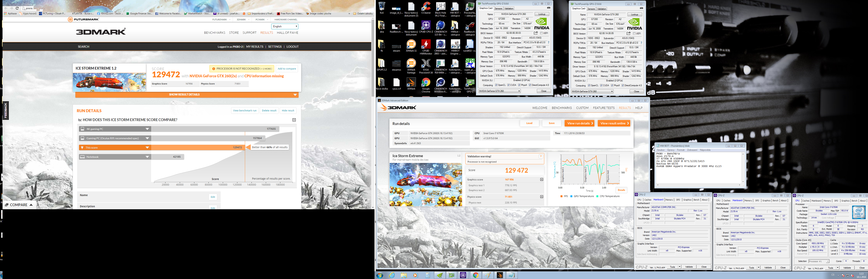Toggle UEFI checkbox in left GPU-Z window
Screen dimensions: 868x279
(x=542, y=33)
